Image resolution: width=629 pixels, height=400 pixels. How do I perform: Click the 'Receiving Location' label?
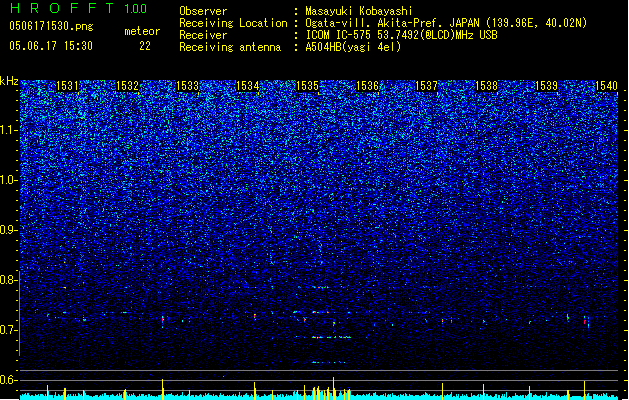pyautogui.click(x=233, y=23)
